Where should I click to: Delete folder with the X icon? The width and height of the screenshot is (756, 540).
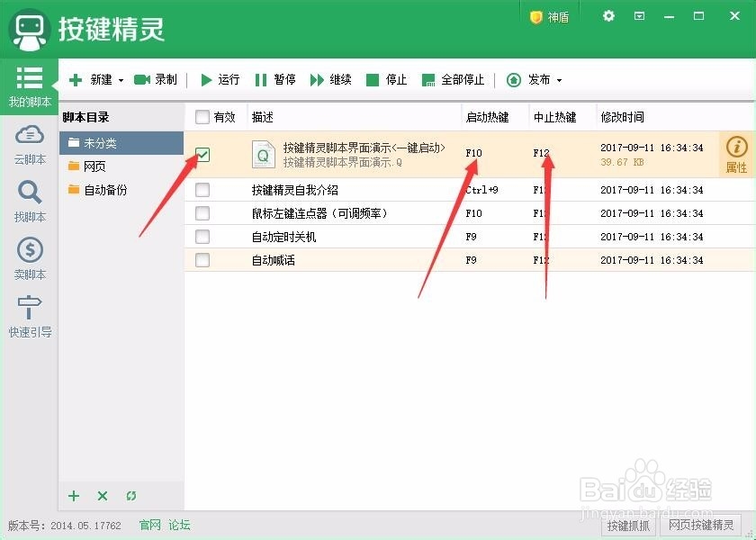coord(103,496)
